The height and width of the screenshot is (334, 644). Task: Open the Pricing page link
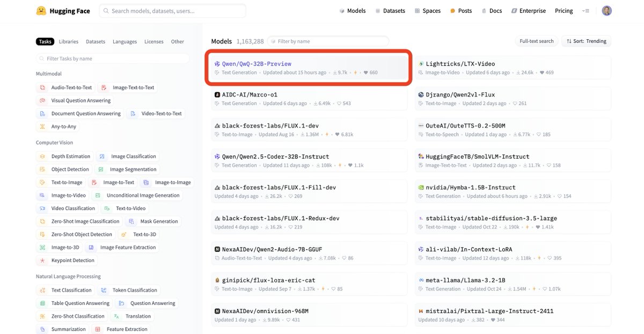pyautogui.click(x=563, y=11)
